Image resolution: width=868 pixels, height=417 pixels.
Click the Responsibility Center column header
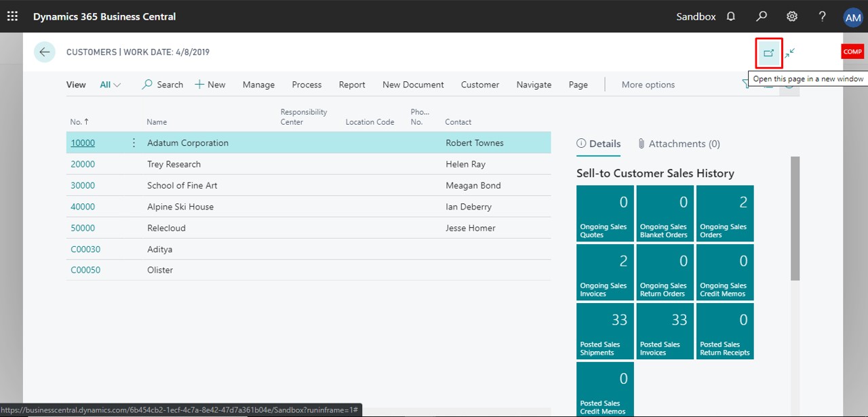tap(304, 117)
